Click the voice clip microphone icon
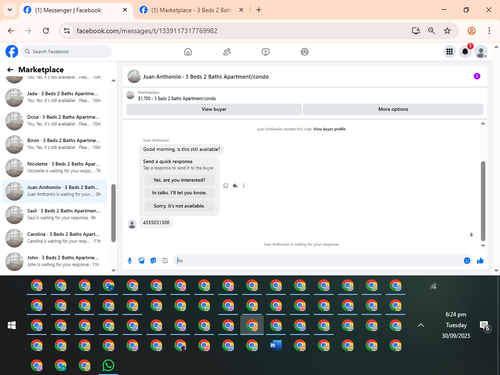 coord(130,261)
